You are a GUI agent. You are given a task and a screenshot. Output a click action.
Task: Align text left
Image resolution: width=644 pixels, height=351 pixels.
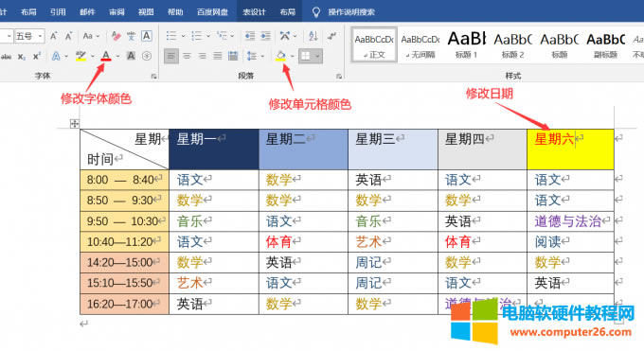(171, 56)
